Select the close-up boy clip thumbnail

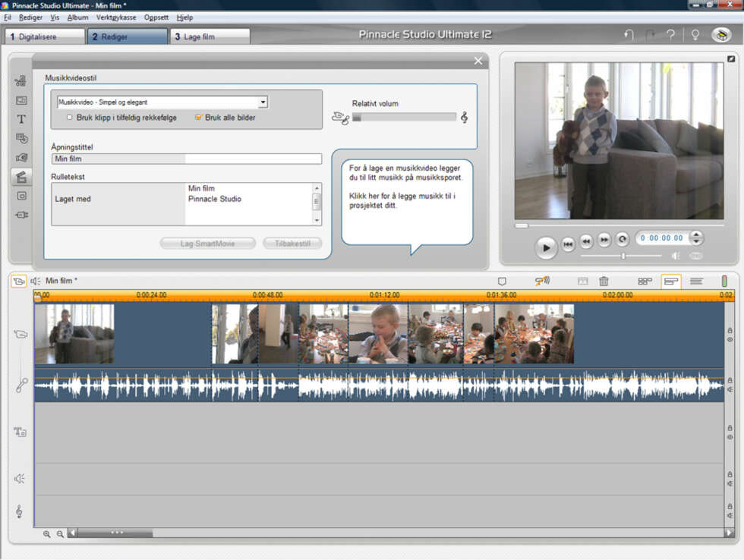pyautogui.click(x=378, y=334)
